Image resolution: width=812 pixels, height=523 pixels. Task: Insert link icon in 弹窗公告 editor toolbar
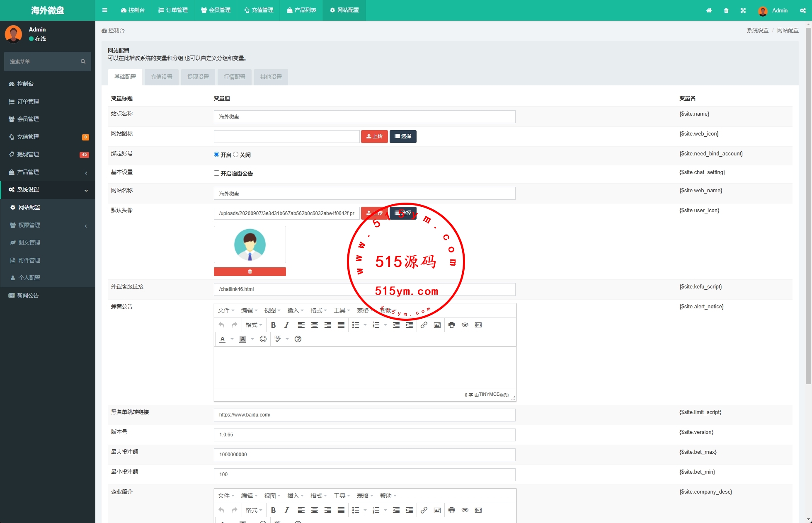[424, 325]
